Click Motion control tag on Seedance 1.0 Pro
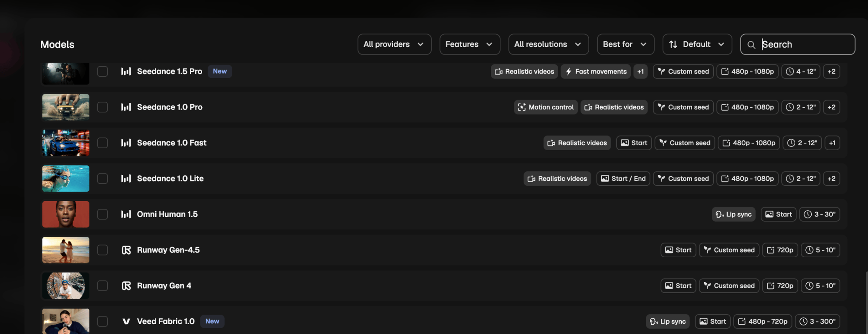This screenshot has width=868, height=334. point(546,107)
